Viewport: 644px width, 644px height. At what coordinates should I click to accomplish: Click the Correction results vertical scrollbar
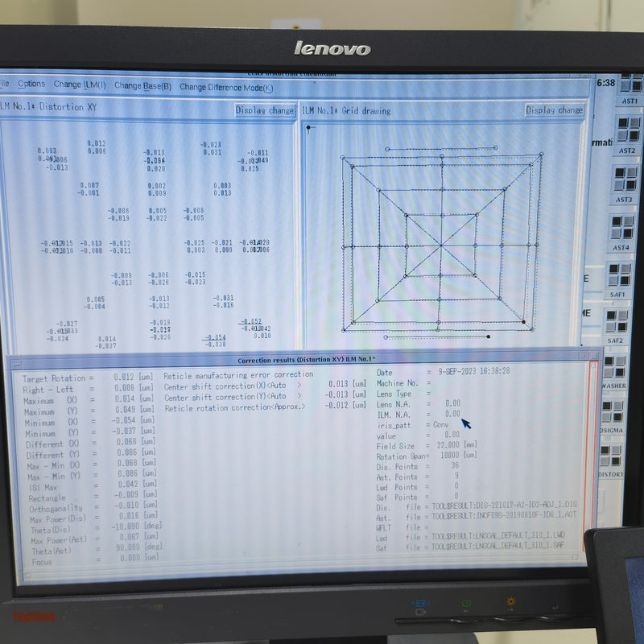click(x=588, y=456)
